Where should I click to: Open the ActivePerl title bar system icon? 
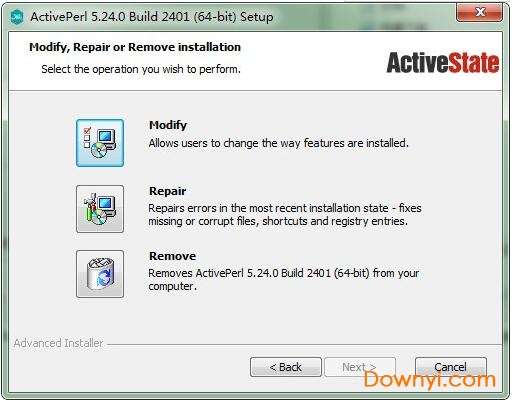[x=17, y=16]
